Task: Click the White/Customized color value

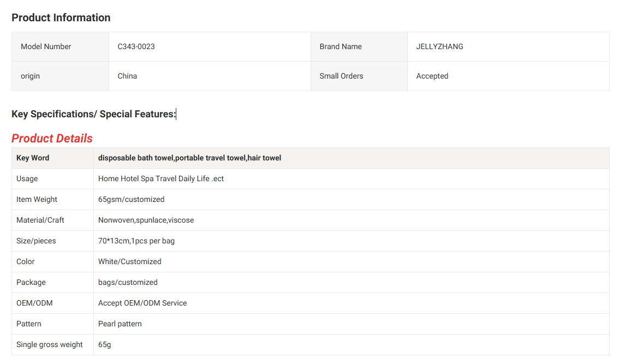Action: 129,261
